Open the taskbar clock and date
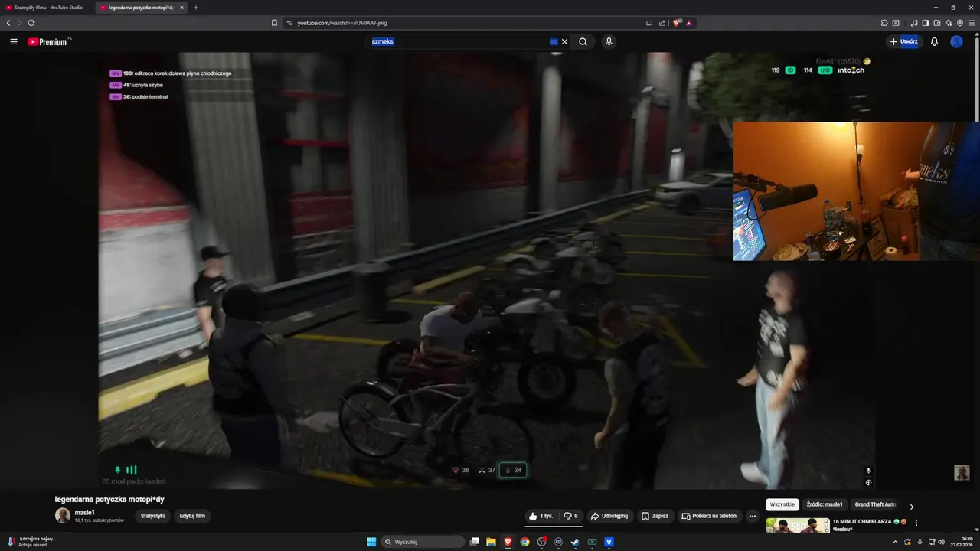The image size is (980, 551). (962, 542)
